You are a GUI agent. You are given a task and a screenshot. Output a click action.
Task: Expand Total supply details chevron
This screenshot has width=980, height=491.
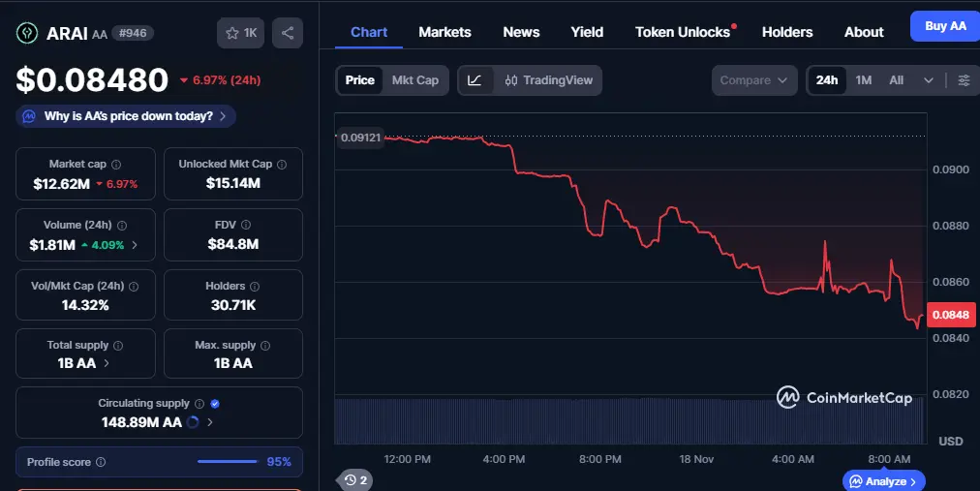point(107,363)
